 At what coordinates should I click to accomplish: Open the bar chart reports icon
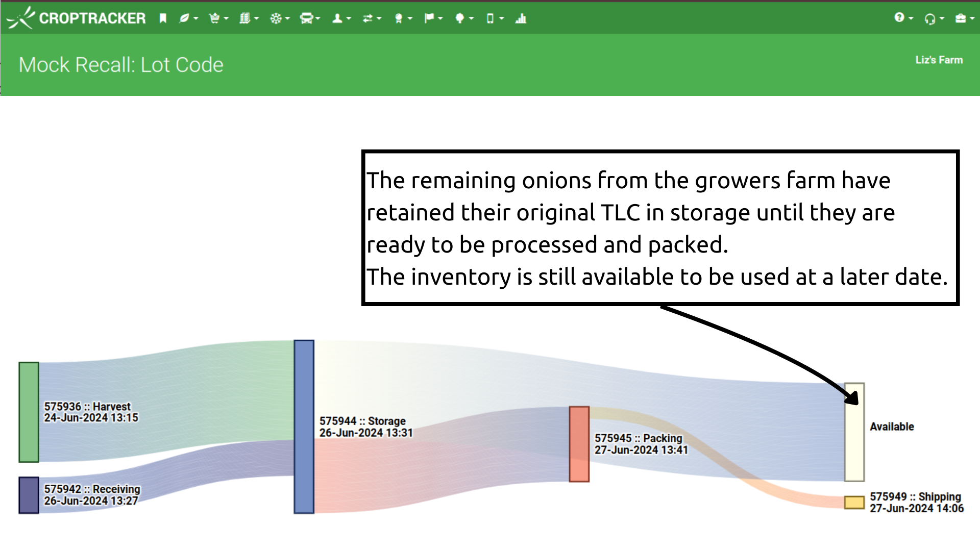(x=521, y=19)
